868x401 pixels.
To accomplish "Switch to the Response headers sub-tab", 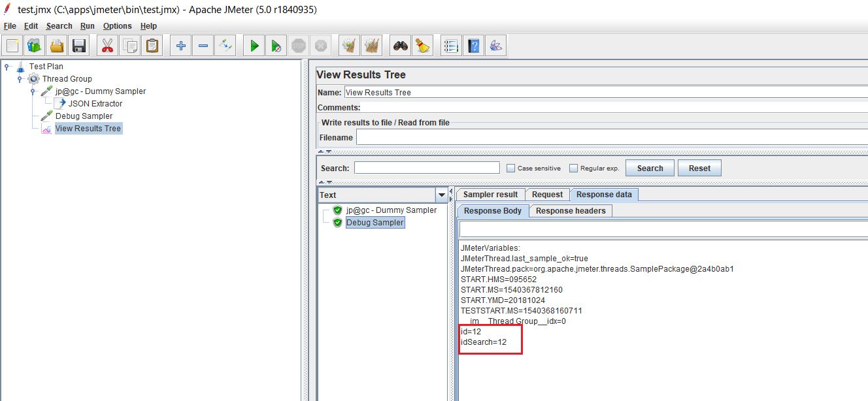I will (571, 210).
